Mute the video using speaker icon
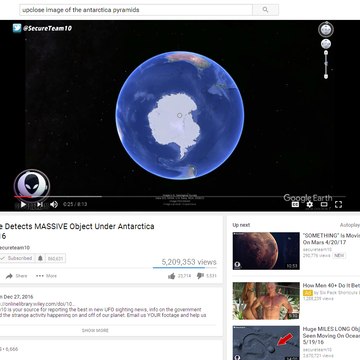 54,204
